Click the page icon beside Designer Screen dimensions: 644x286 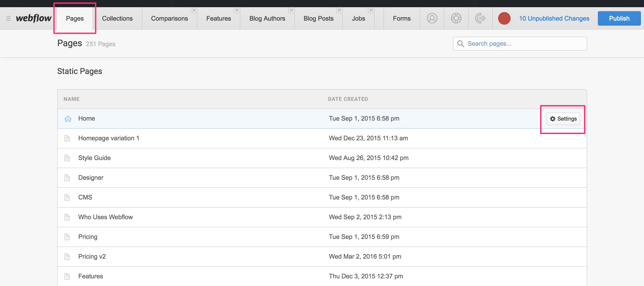(67, 178)
